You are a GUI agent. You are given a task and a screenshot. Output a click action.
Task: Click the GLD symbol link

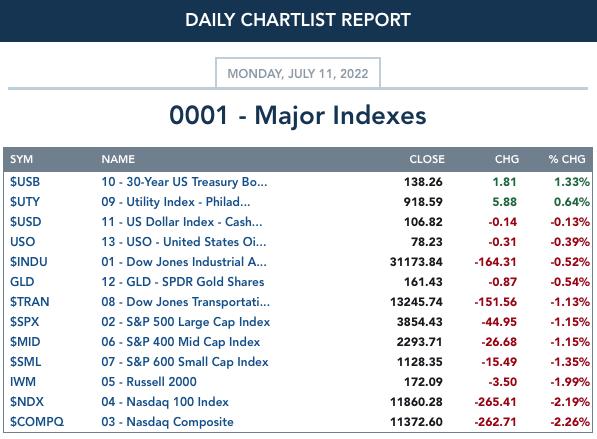[x=22, y=282]
